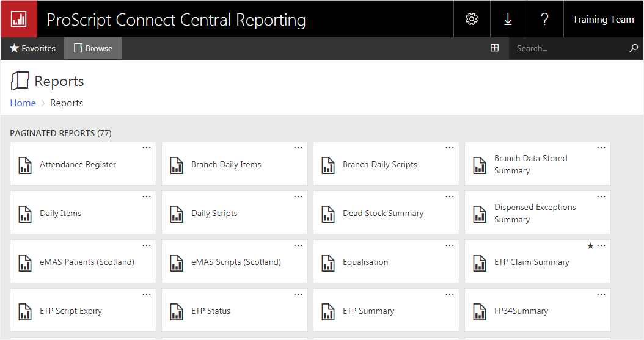
Task: Open the Branch Daily Scripts report
Action: click(386, 164)
